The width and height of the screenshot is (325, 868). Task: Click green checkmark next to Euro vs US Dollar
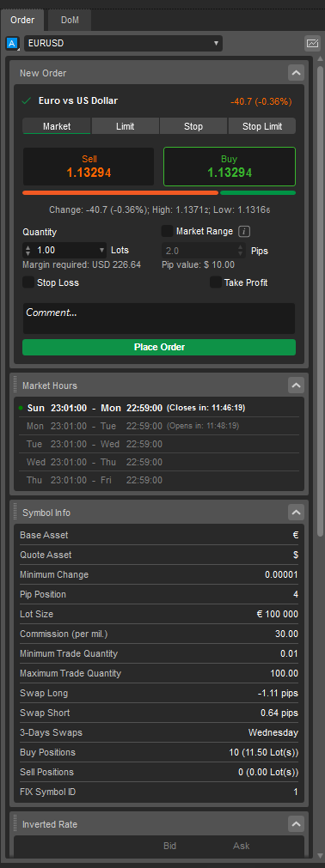[26, 100]
